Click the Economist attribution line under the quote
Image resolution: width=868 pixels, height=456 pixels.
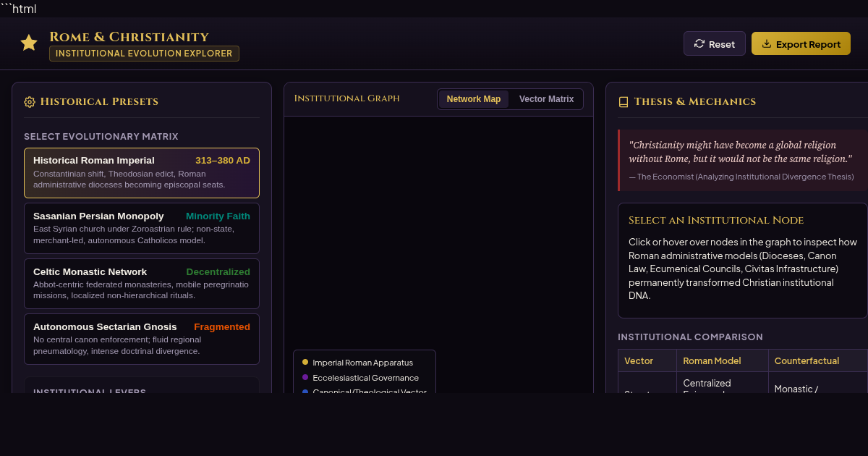coord(741,177)
